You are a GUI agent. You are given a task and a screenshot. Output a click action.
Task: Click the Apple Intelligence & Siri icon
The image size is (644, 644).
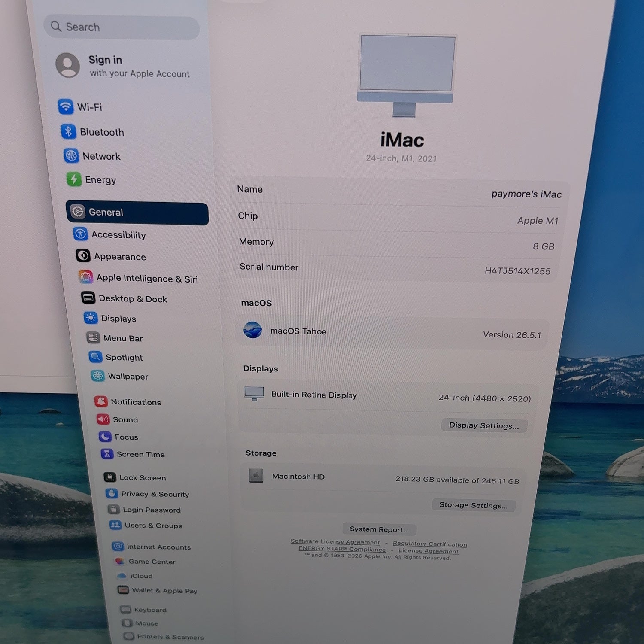click(x=85, y=277)
